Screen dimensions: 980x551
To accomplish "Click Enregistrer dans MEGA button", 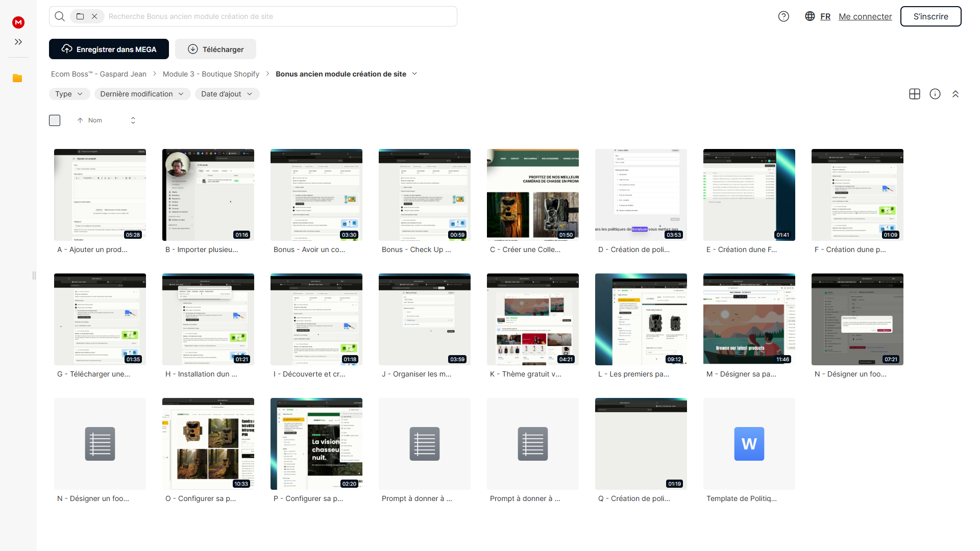I will tap(109, 49).
